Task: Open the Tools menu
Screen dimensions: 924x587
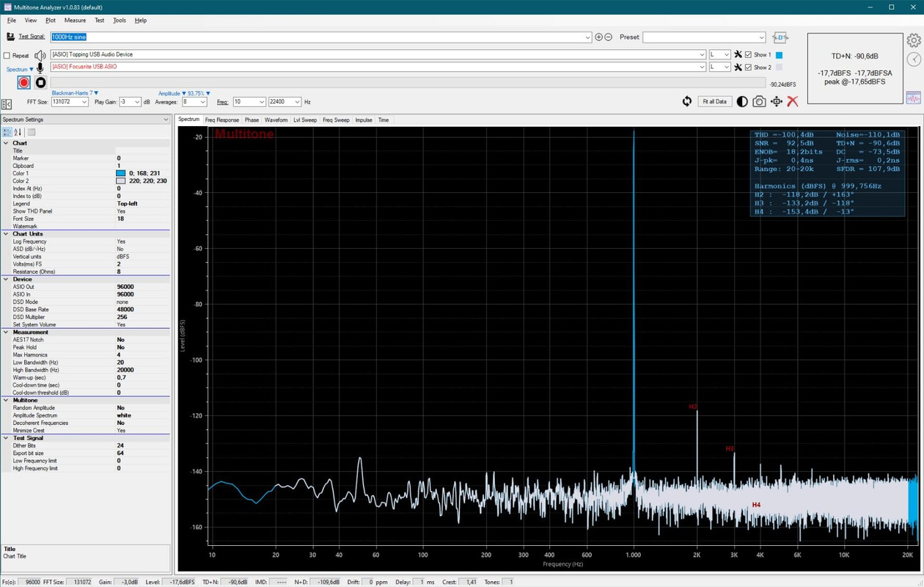Action: 120,21
